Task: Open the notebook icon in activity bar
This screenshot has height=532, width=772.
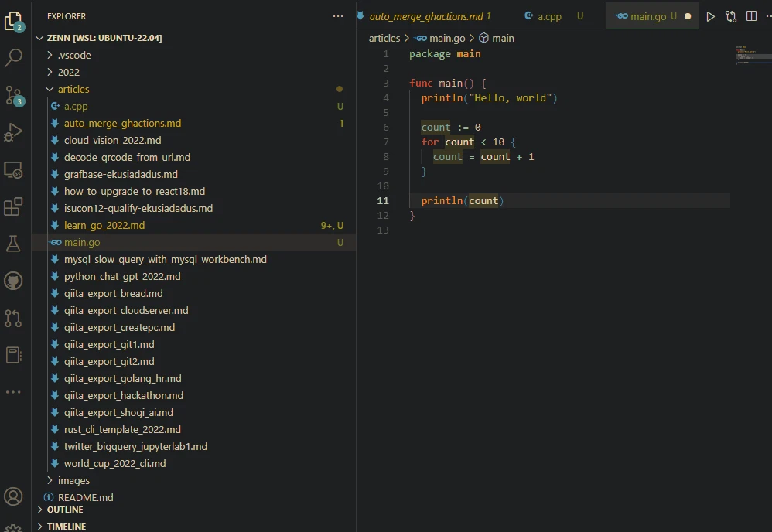Action: click(x=13, y=355)
